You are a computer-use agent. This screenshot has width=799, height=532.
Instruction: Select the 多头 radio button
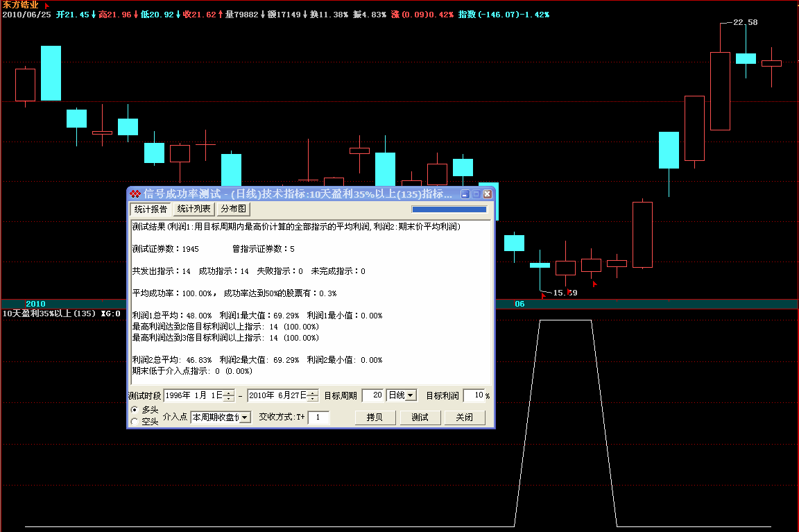pos(135,410)
